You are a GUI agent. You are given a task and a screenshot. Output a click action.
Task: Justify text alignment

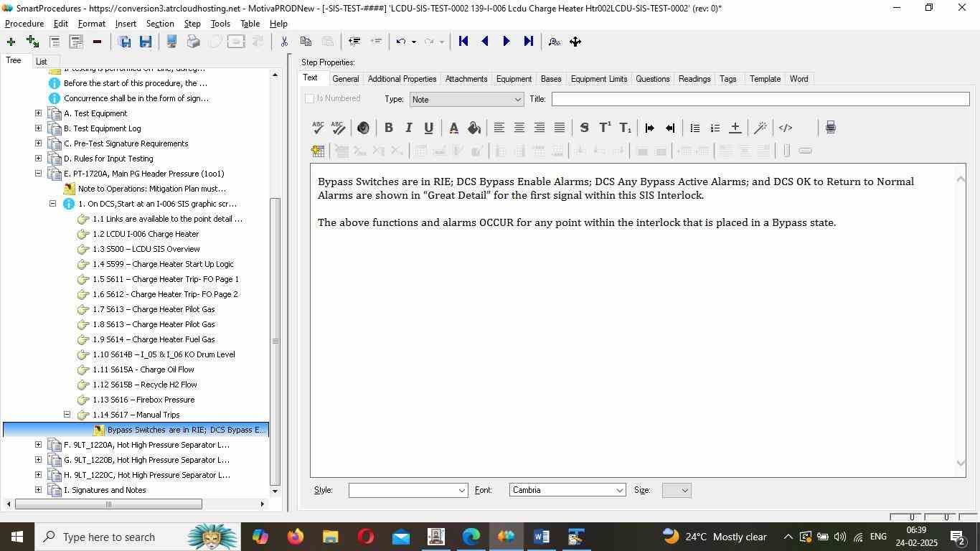(x=559, y=128)
